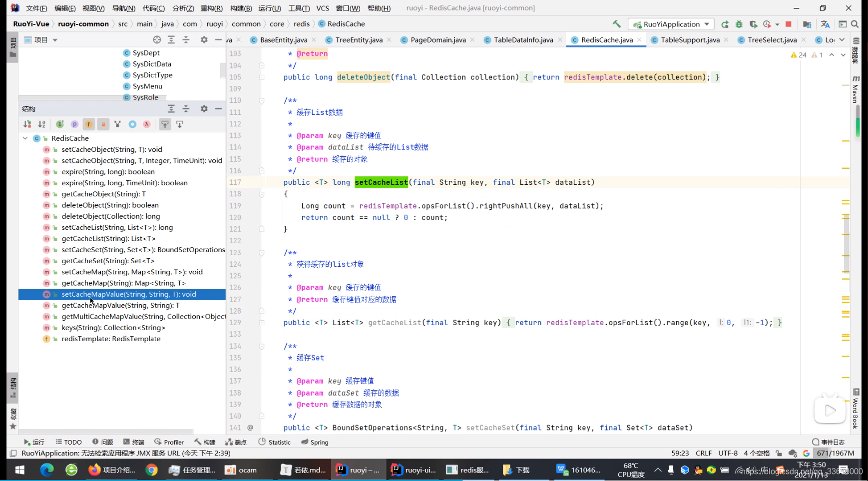This screenshot has width=868, height=481.
Task: Expand all in the project panel
Action: tap(171, 39)
